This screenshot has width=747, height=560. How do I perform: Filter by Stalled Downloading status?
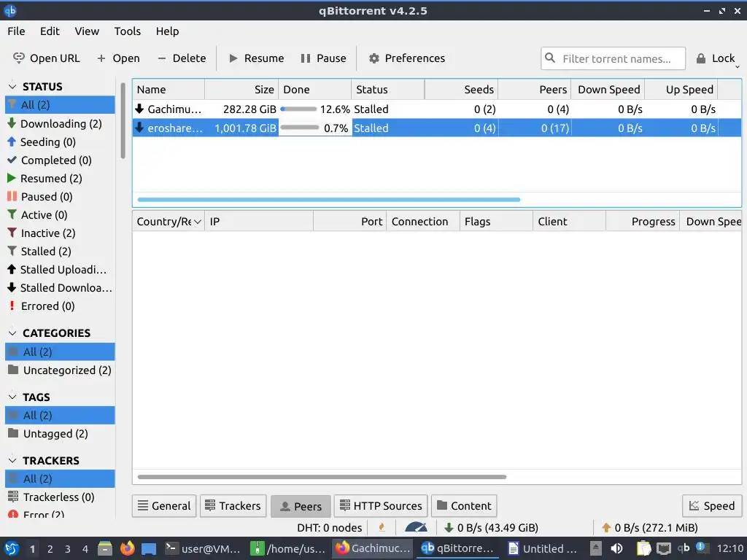coord(60,287)
